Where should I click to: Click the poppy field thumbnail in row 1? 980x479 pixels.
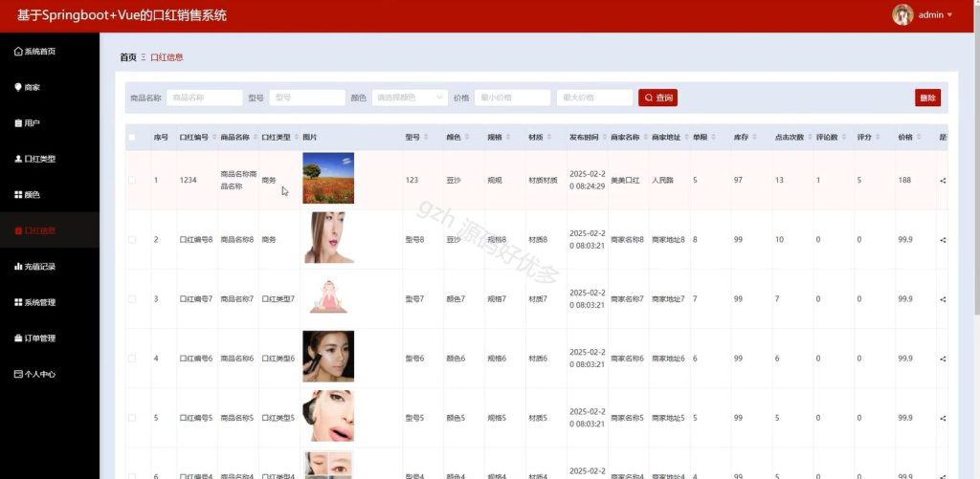328,178
